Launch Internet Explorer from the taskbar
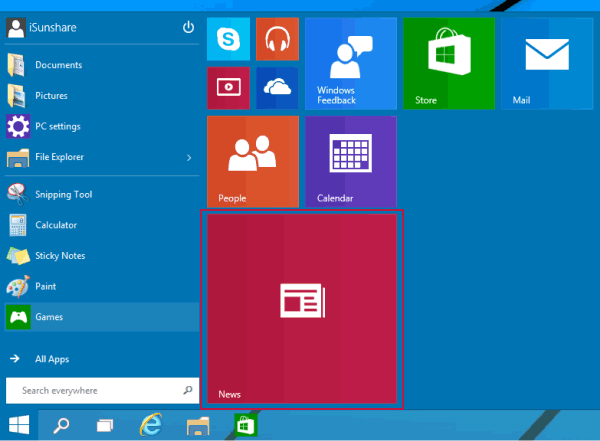 (151, 425)
